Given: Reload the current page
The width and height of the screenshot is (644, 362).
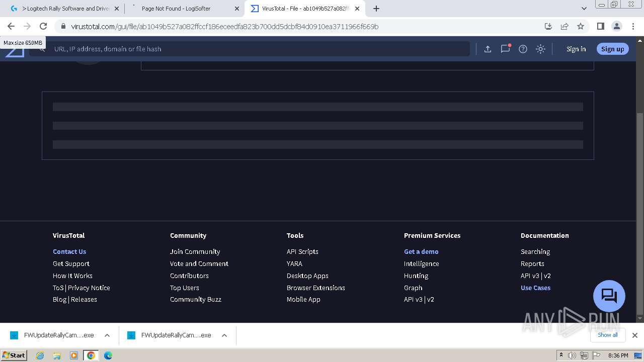Looking at the screenshot, I should coord(43,26).
